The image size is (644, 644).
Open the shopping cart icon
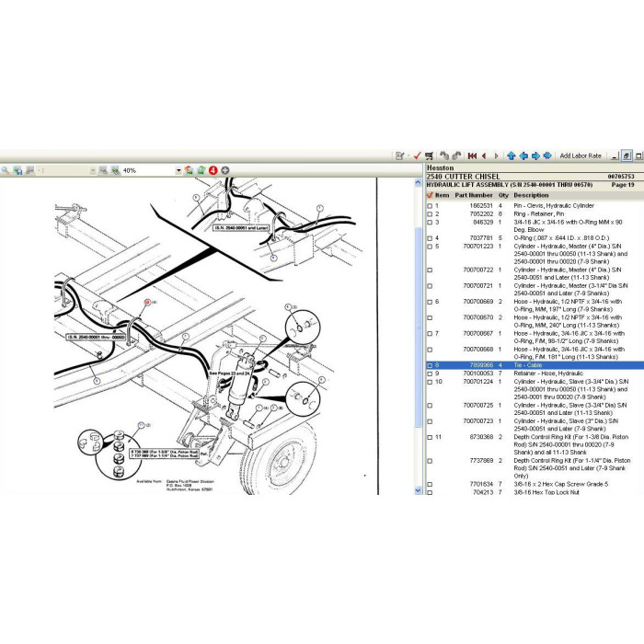[x=430, y=155]
